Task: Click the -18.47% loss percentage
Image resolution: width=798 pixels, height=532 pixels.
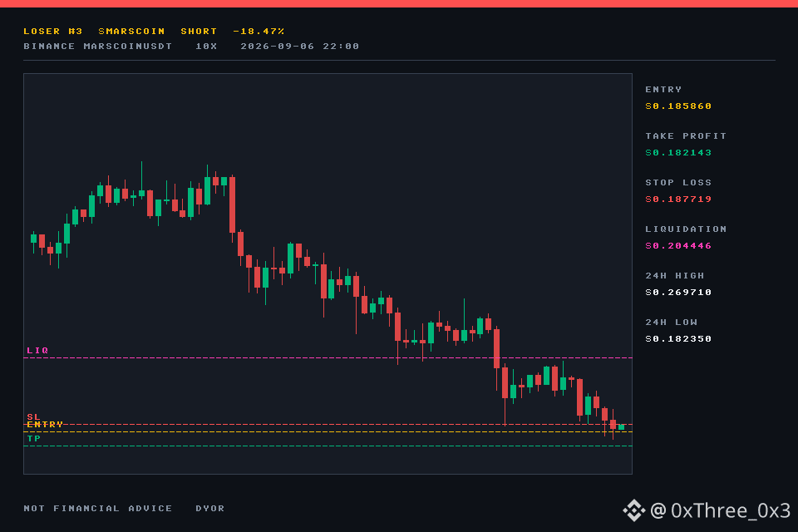Action: click(x=259, y=31)
